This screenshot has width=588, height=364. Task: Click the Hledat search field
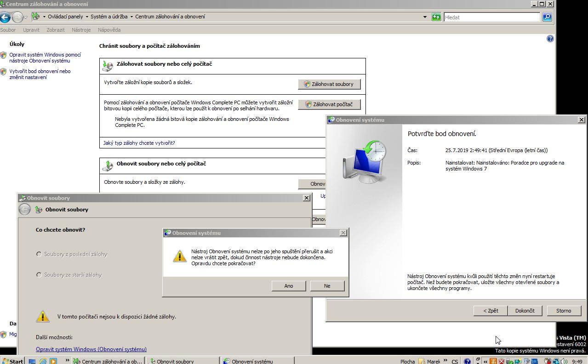491,17
